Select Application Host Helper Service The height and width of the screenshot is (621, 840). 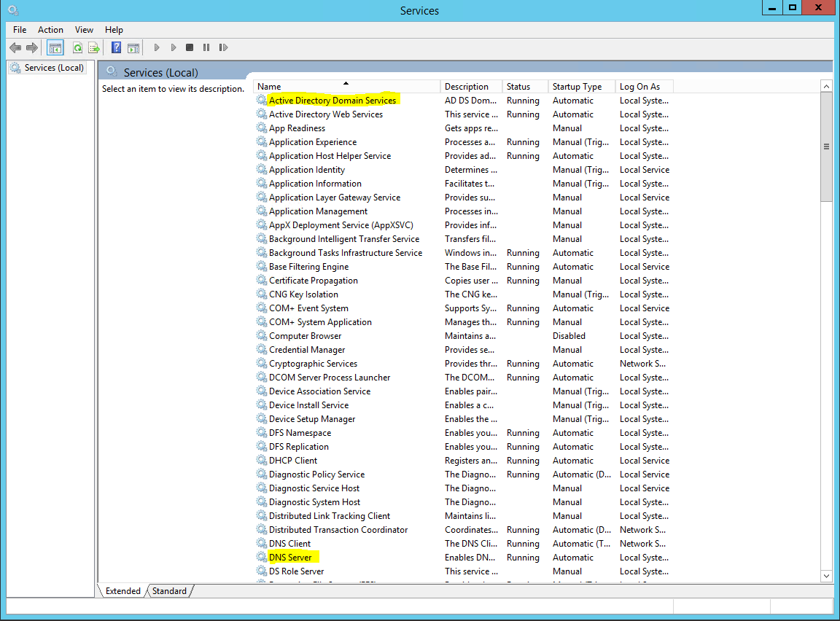[463, 156]
